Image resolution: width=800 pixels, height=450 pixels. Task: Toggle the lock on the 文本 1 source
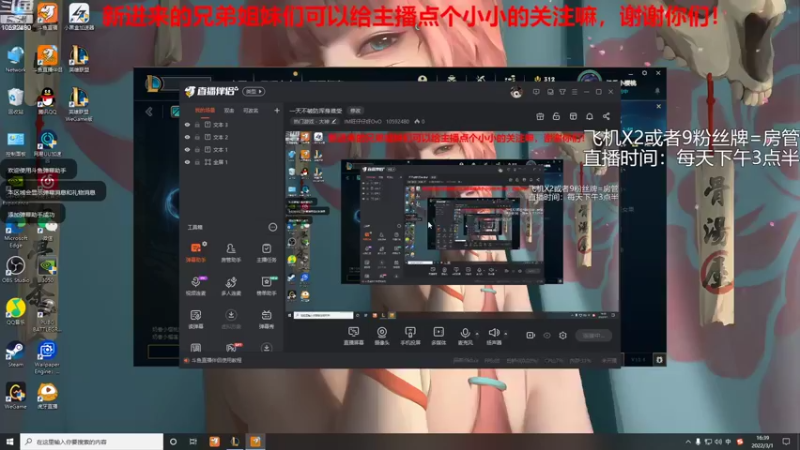[197, 149]
